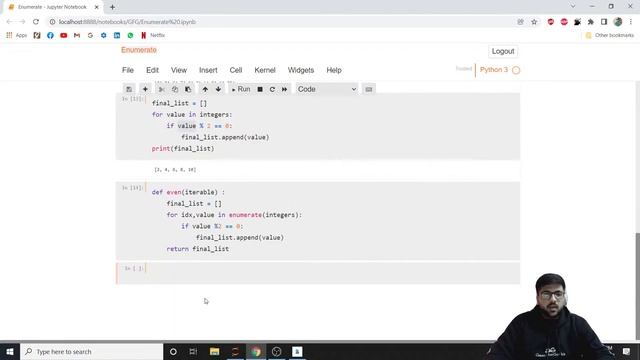
Task: Click the 'print(final_list)' code line
Action: pyautogui.click(x=183, y=149)
